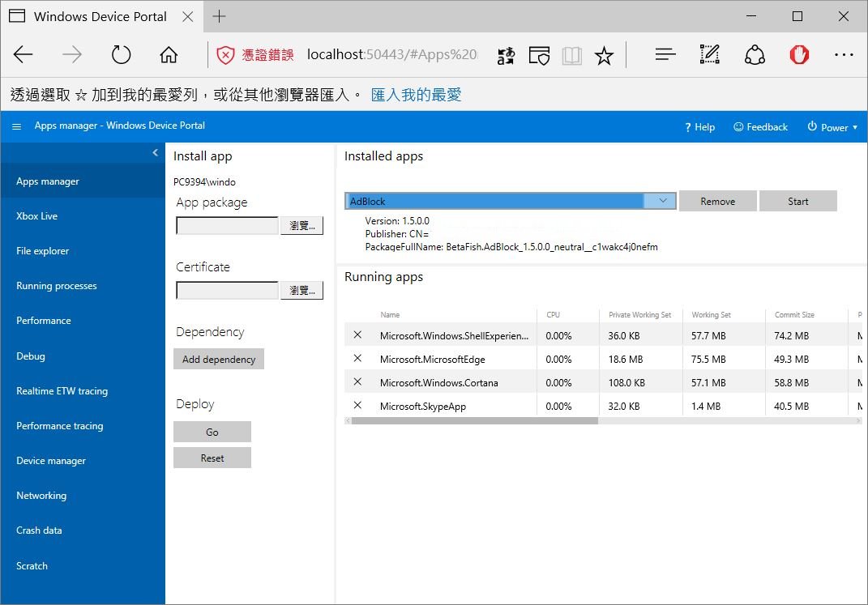This screenshot has height=605, width=868.
Task: Close the Windows Device Portal tab
Action: (188, 16)
